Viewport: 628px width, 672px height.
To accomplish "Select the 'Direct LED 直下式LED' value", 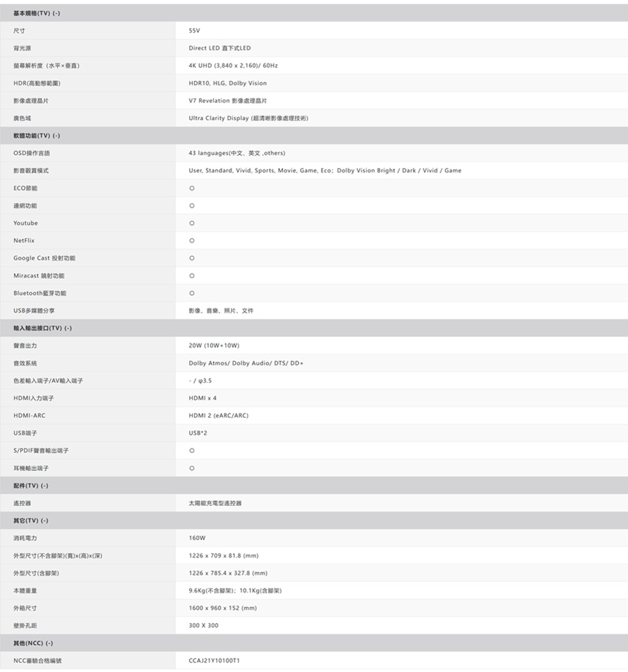I will (220, 48).
